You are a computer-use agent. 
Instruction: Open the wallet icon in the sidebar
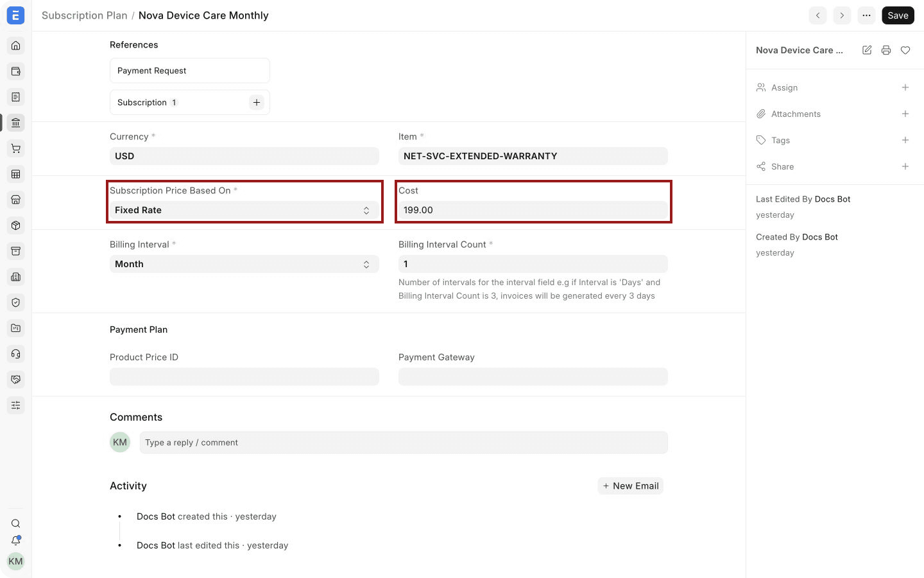click(x=16, y=71)
